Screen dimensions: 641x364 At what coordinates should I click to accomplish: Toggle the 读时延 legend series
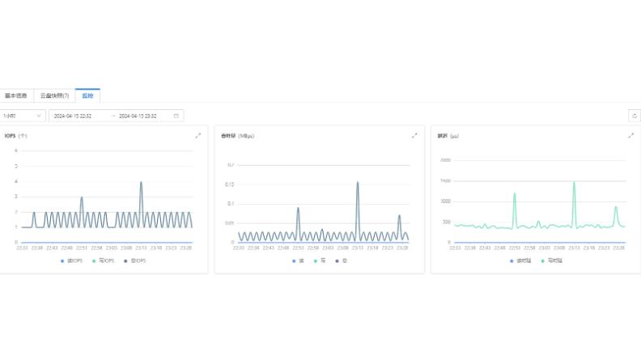pos(520,260)
